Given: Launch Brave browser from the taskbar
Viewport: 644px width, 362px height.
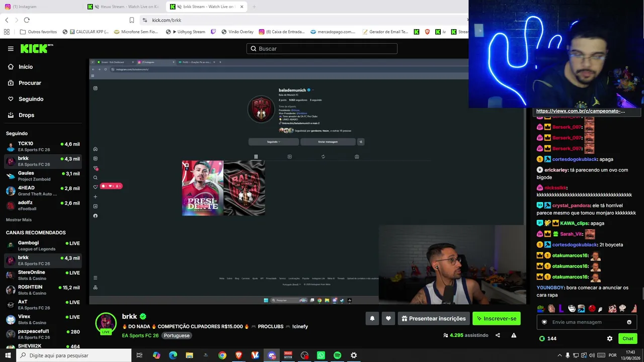Looking at the screenshot, I should click(x=238, y=355).
